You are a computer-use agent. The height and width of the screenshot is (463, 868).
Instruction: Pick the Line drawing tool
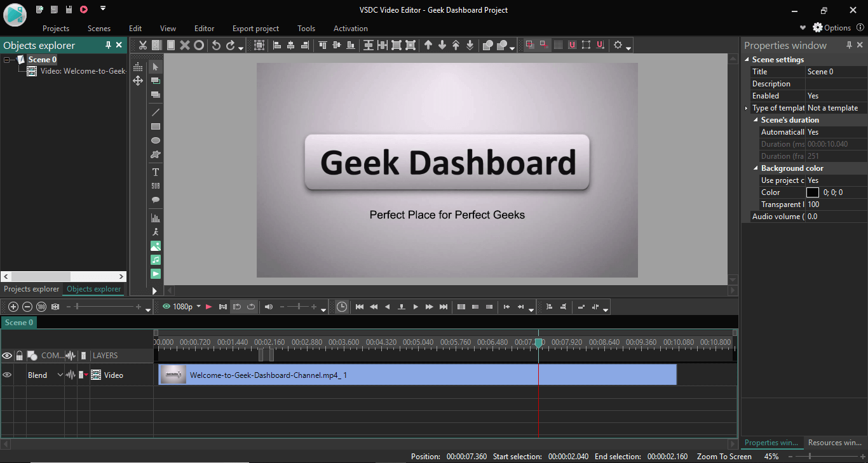click(x=155, y=112)
